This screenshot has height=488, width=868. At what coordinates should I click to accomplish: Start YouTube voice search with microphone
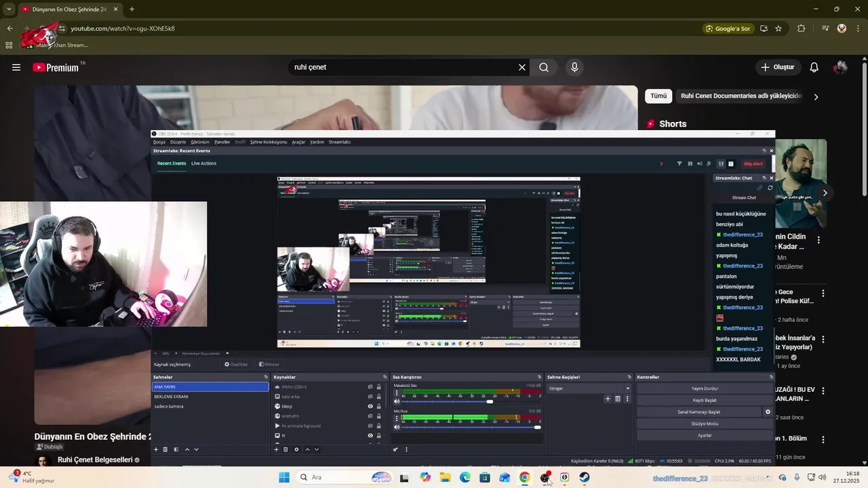coord(574,67)
